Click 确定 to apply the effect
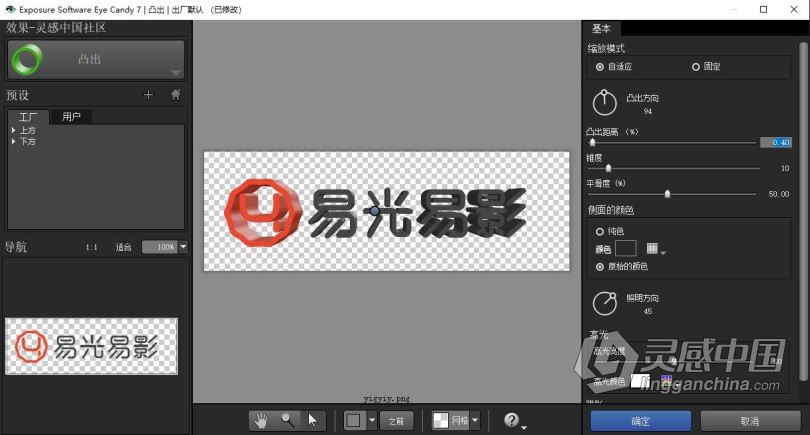 [641, 421]
